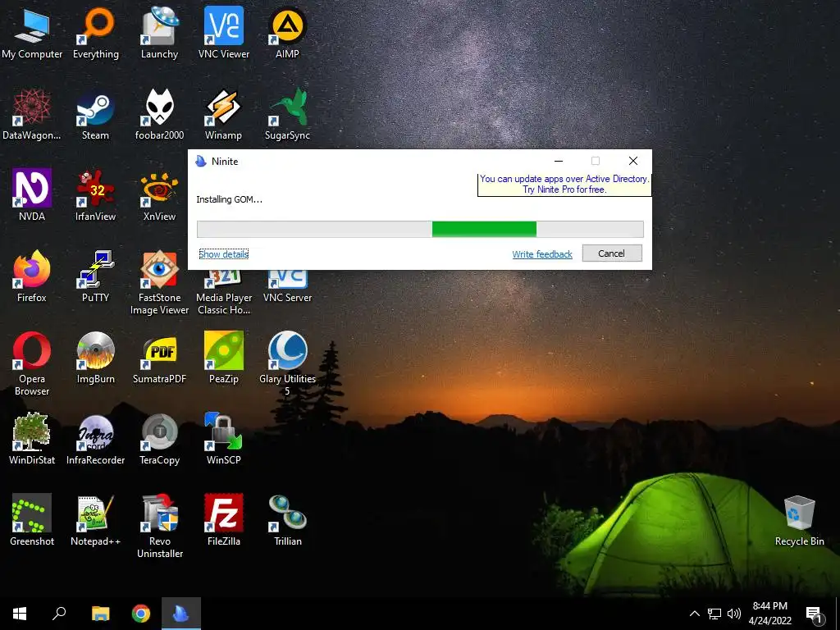Open taskbar search magnifier
840x630 pixels.
(x=59, y=614)
